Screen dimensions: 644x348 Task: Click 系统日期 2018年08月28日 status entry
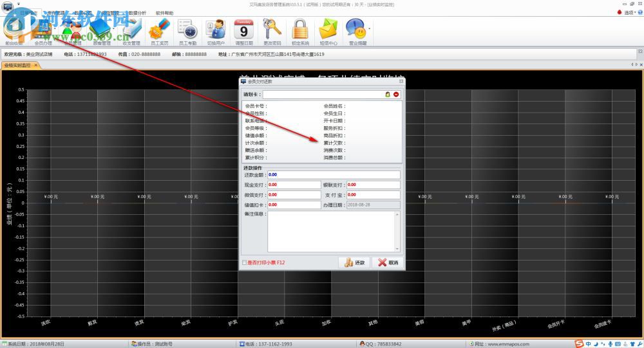33,344
